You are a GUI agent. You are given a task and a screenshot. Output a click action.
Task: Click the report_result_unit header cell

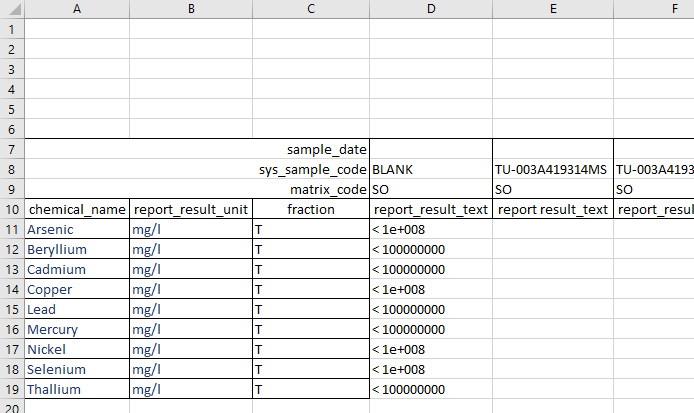[190, 209]
